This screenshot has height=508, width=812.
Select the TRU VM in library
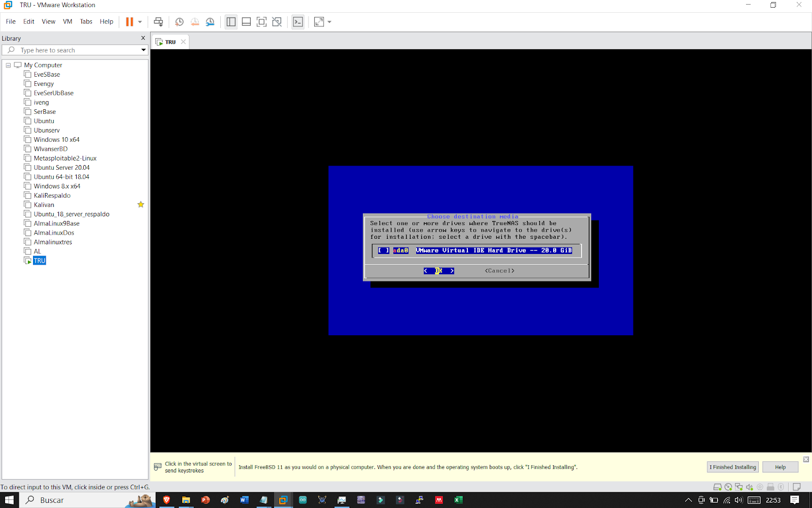tap(40, 261)
